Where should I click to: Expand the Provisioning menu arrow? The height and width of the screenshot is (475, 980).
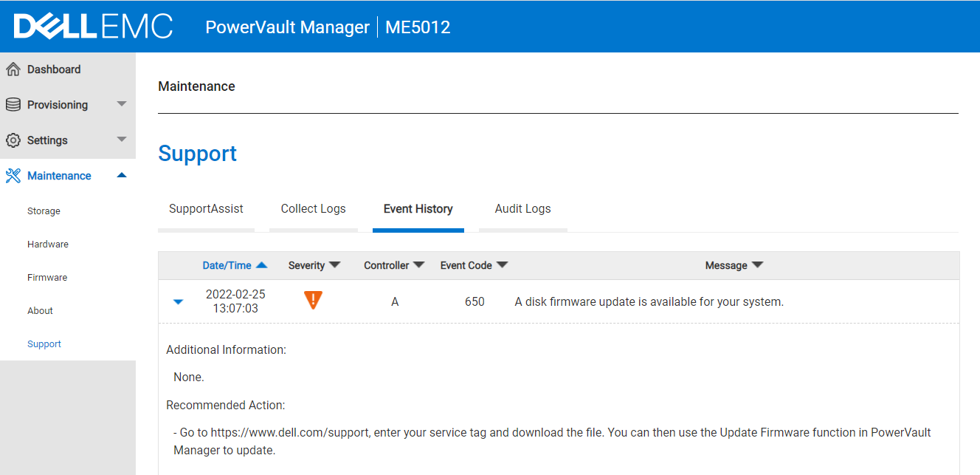122,104
